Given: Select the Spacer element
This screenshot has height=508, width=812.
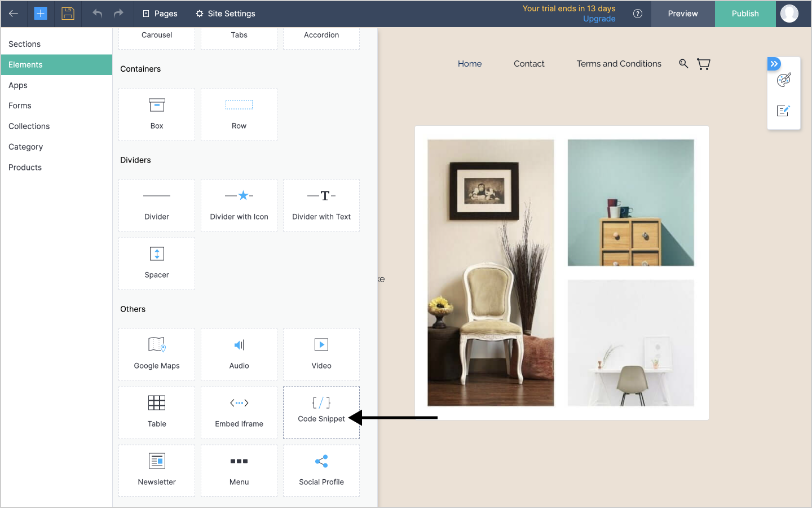Looking at the screenshot, I should click(157, 264).
